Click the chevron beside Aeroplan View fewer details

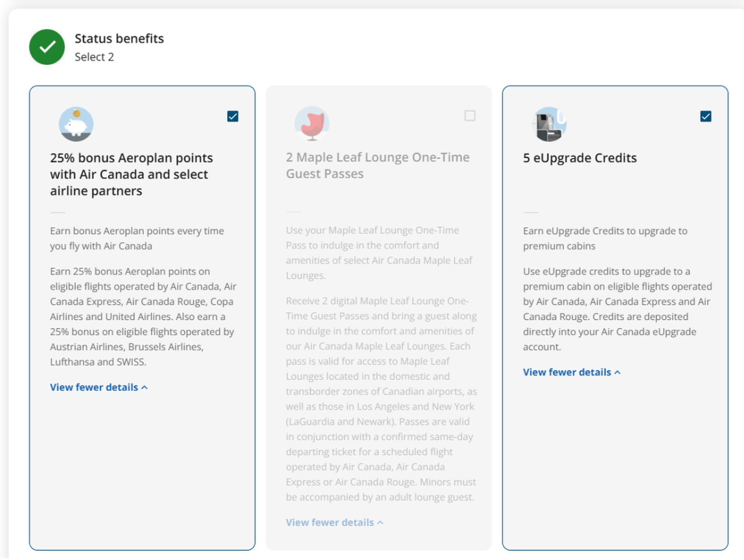[x=145, y=388]
